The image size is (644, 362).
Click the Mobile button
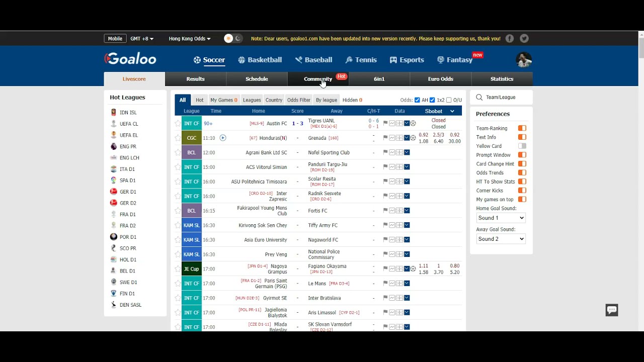point(115,39)
